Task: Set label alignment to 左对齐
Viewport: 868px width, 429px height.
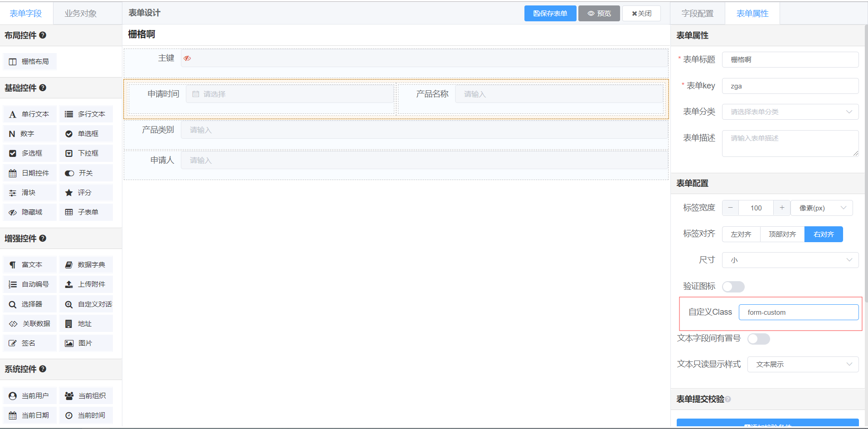Action: pos(741,234)
